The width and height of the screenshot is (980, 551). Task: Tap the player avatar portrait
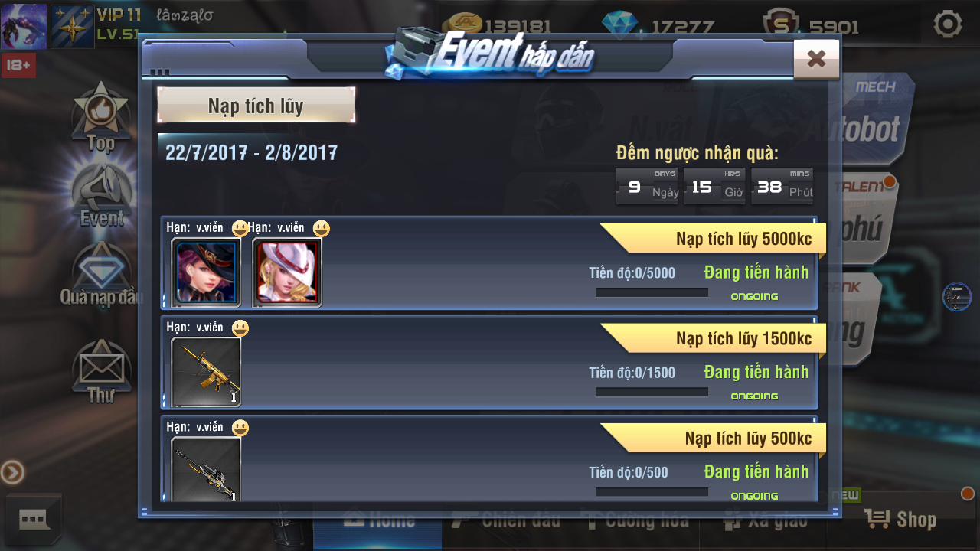point(24,26)
